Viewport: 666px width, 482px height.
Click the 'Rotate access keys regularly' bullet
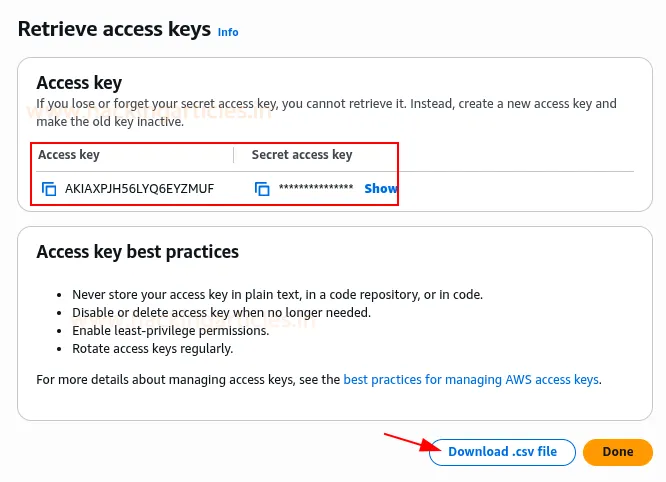point(152,349)
